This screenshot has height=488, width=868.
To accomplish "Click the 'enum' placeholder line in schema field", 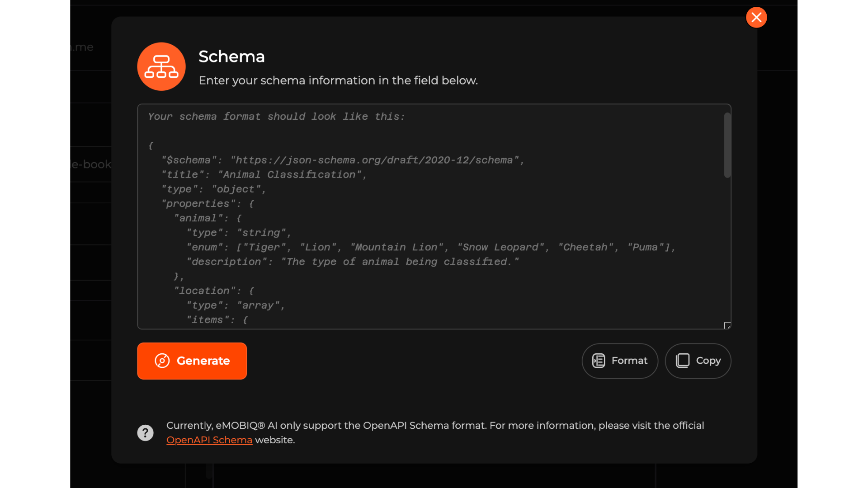I will [430, 248].
